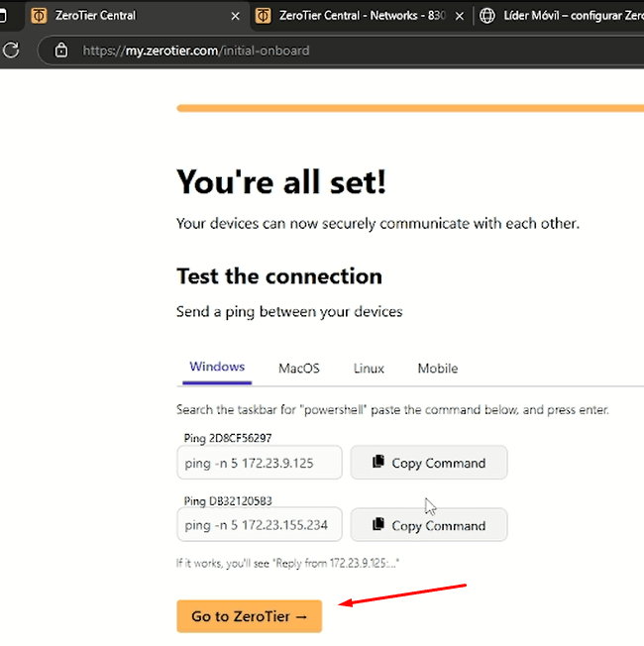Click the favicon of the ZeroTier Networks tab
This screenshot has width=644, height=646.
(x=263, y=16)
